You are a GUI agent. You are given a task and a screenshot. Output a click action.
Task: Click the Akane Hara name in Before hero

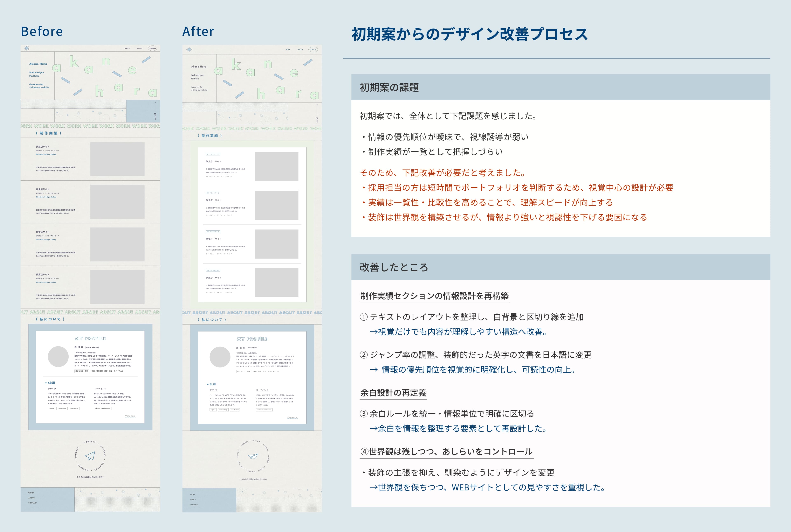point(38,64)
